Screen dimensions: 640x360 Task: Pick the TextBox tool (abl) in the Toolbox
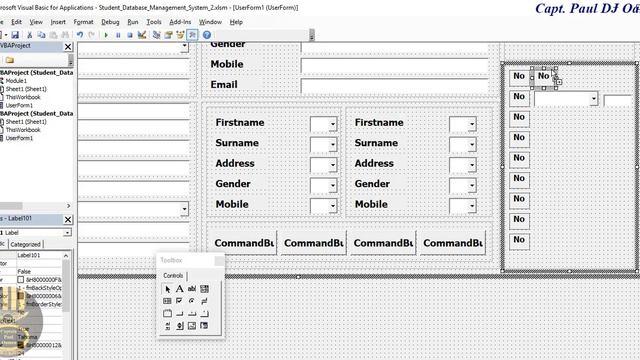point(192,289)
